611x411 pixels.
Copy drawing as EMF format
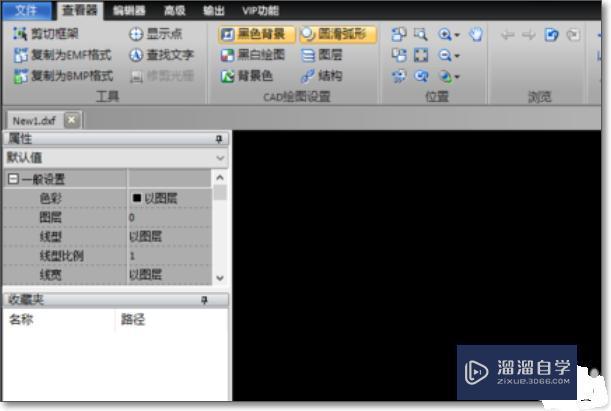[x=63, y=55]
